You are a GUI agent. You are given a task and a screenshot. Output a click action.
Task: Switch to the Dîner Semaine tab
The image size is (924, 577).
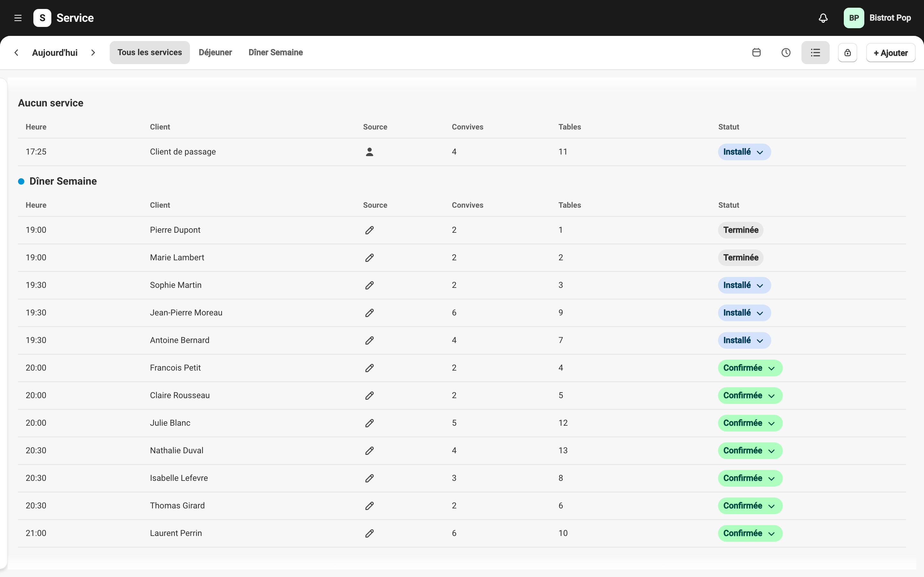(x=276, y=53)
